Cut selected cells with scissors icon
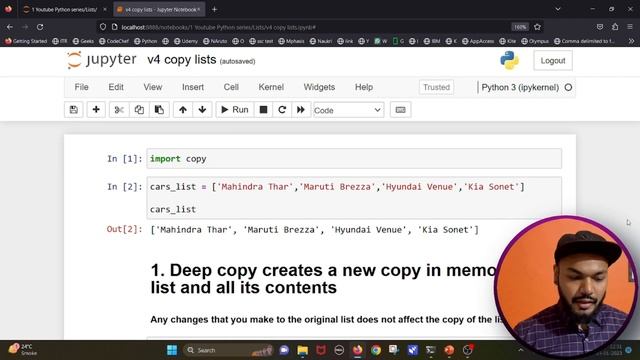The image size is (640, 360). coord(119,110)
